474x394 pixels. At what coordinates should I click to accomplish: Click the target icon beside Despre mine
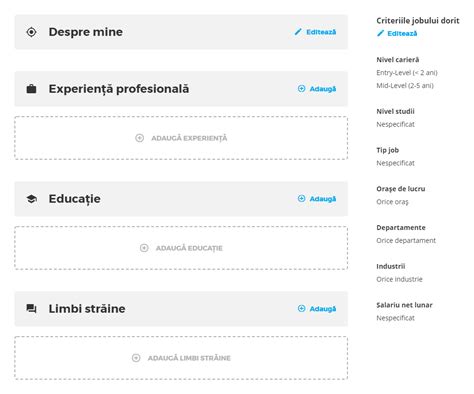point(31,32)
